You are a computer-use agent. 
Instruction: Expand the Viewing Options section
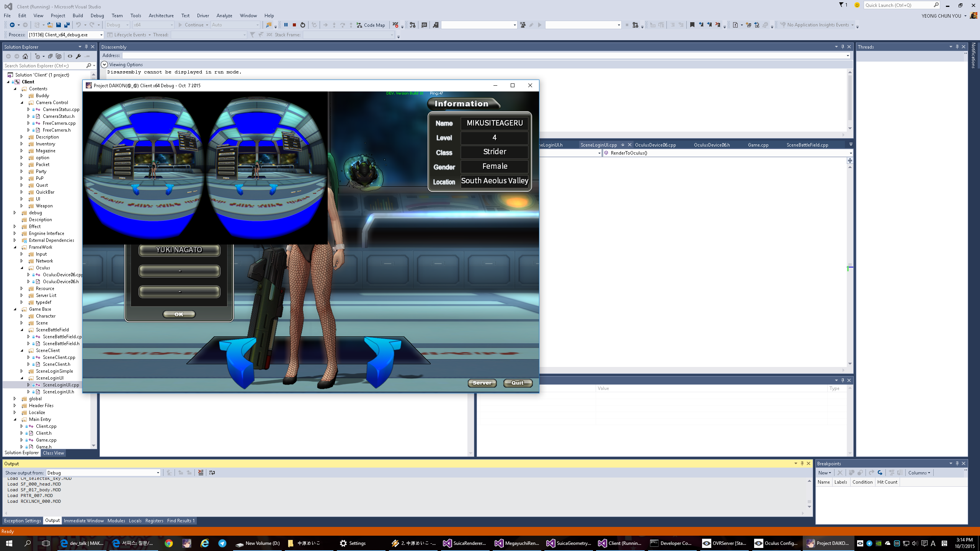coord(104,65)
